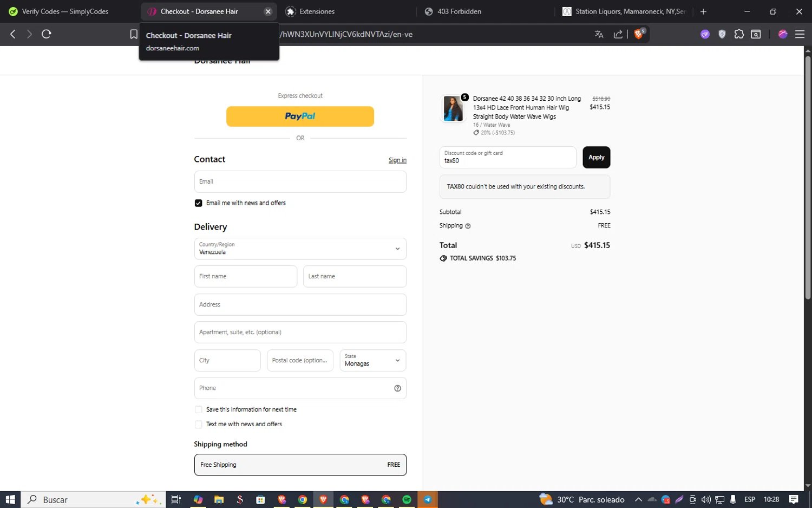Open the Extensions puzzle piece menu
This screenshot has width=812, height=508.
(x=739, y=34)
